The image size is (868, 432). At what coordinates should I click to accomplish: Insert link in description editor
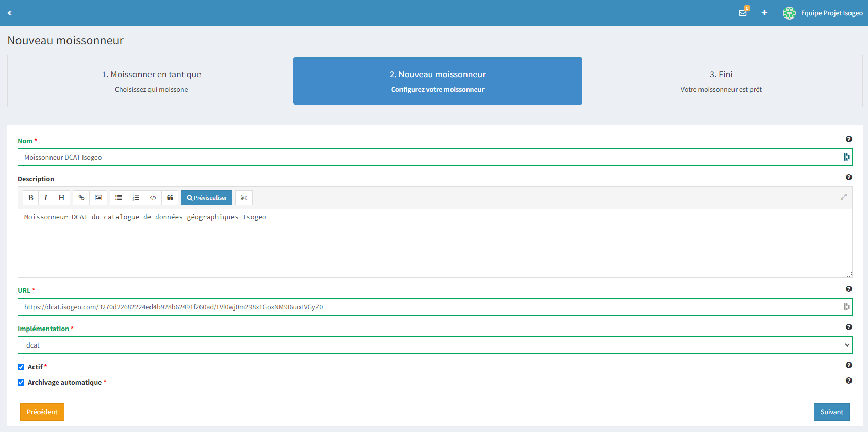pos(81,198)
